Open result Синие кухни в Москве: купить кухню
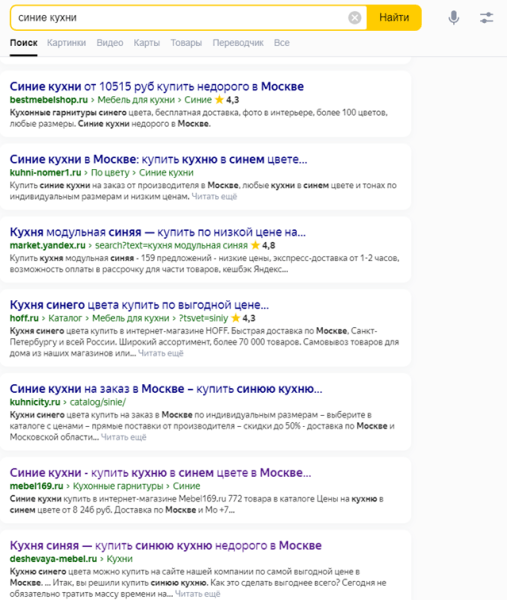Image resolution: width=507 pixels, height=600 pixels. click(x=158, y=159)
